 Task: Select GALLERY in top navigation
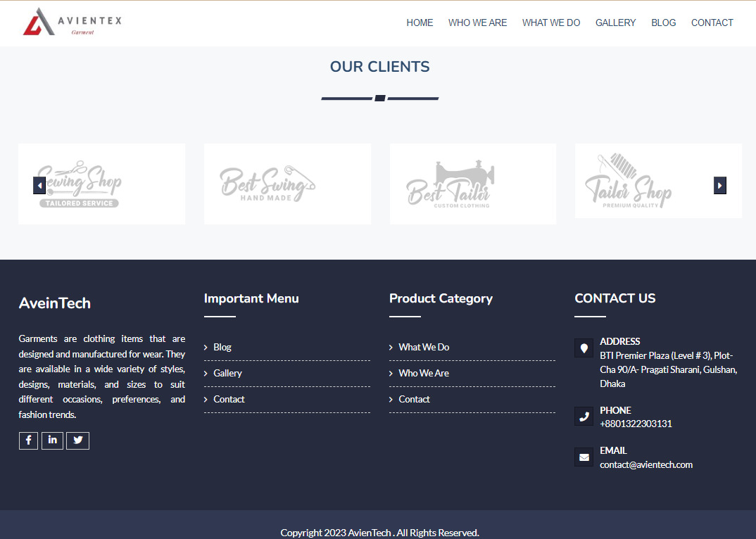click(615, 23)
